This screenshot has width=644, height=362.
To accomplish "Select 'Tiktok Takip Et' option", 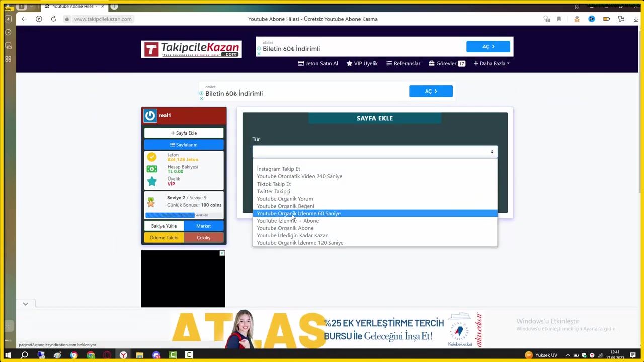I will (x=375, y=184).
